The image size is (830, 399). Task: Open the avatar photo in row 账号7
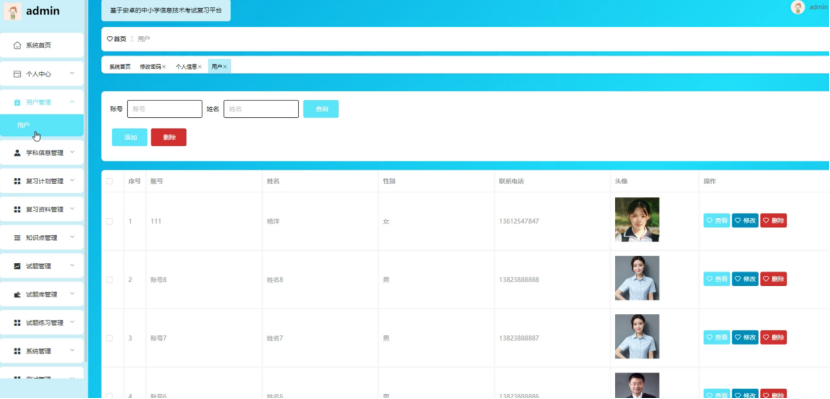click(637, 337)
